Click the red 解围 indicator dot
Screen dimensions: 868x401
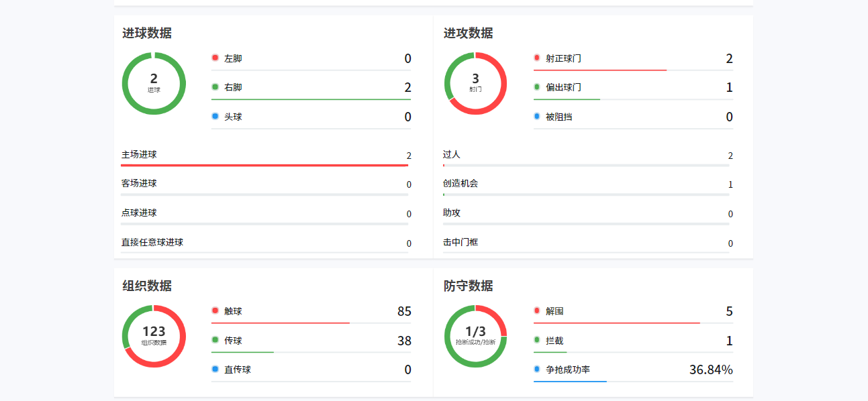click(x=537, y=311)
